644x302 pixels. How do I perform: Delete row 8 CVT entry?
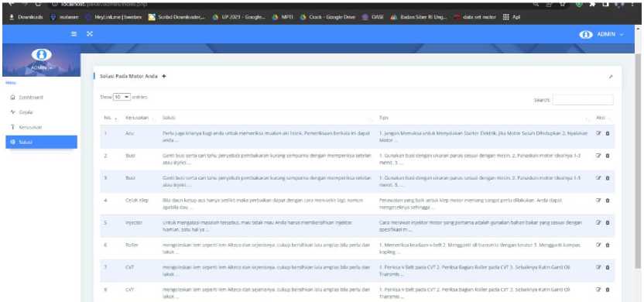click(x=608, y=290)
